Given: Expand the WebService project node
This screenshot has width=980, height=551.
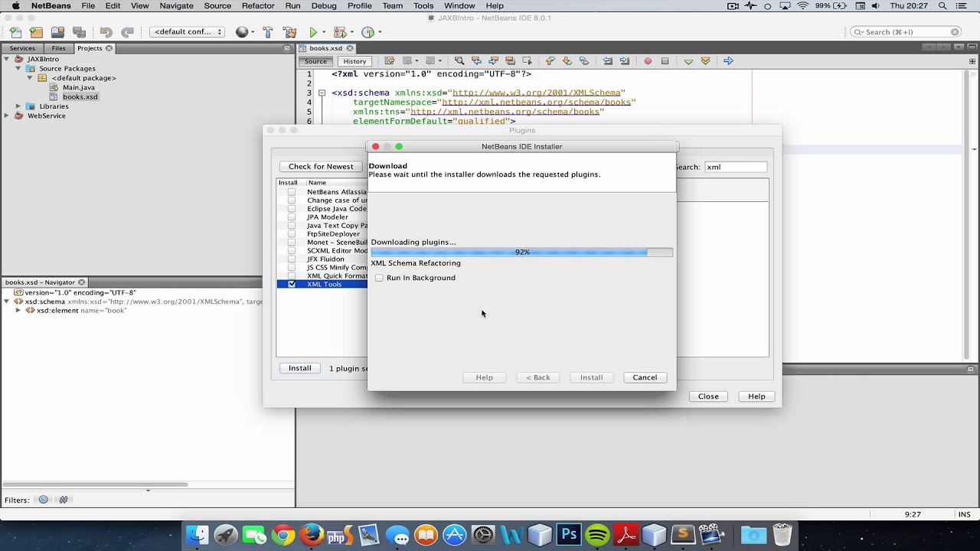Looking at the screenshot, I should [x=7, y=116].
